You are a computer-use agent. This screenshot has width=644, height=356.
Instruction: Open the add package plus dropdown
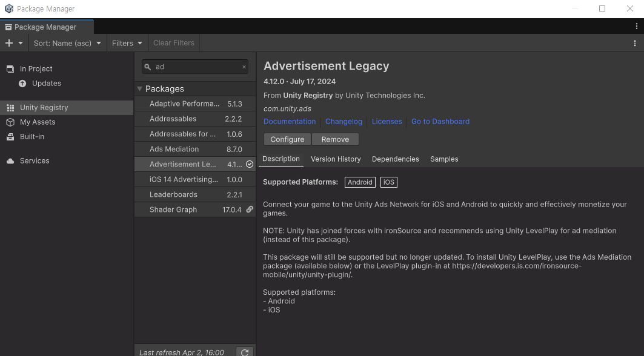(13, 43)
